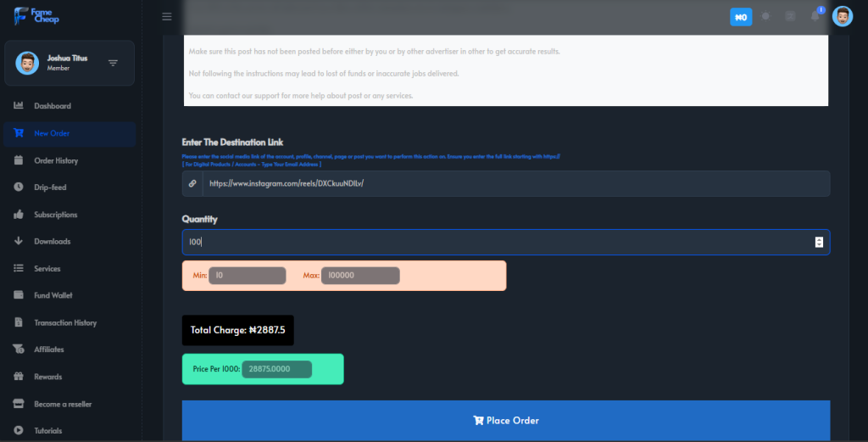Toggle light mode sun icon
The image size is (868, 442).
tap(765, 16)
